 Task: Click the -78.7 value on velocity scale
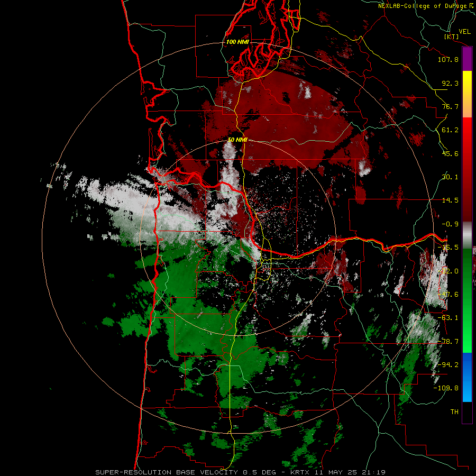448,342
